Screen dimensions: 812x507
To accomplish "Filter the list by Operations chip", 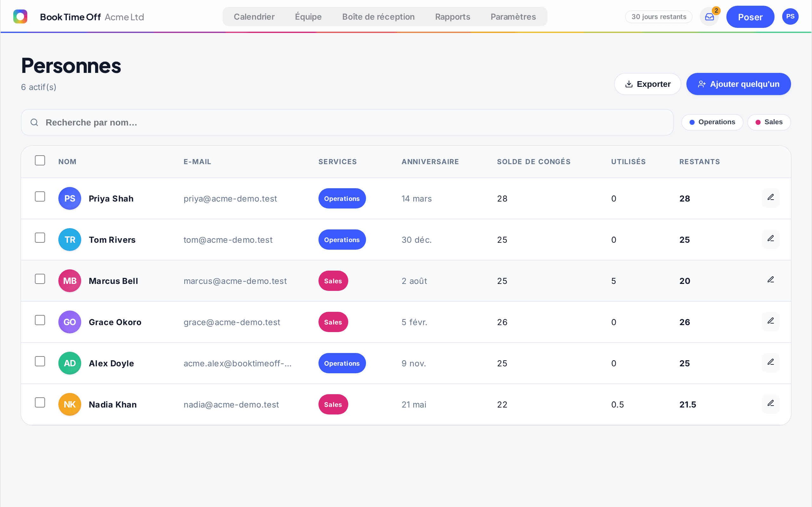I will [712, 122].
